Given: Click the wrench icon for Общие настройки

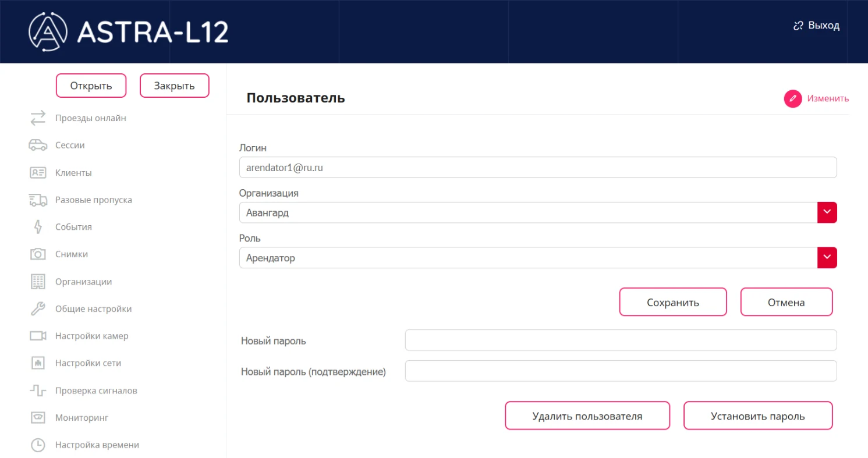Looking at the screenshot, I should tap(38, 309).
